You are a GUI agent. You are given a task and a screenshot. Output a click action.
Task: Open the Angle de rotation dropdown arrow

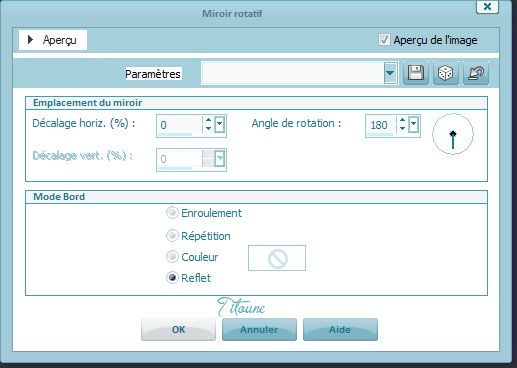(413, 124)
